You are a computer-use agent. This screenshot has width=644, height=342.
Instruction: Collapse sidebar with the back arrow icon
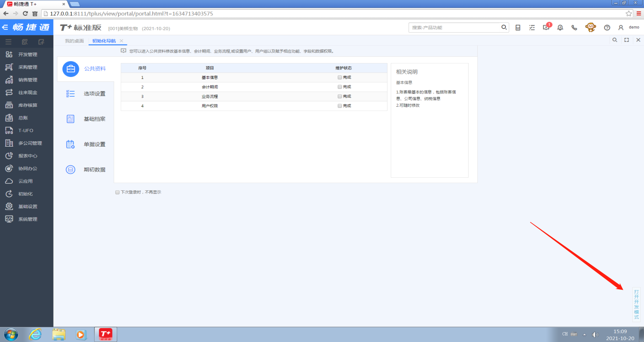[5, 27]
